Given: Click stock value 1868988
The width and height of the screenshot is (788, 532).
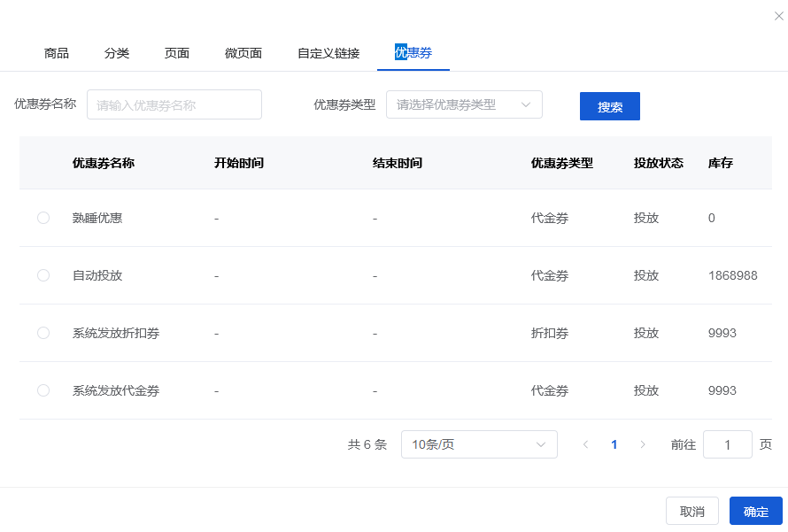Looking at the screenshot, I should tap(733, 275).
